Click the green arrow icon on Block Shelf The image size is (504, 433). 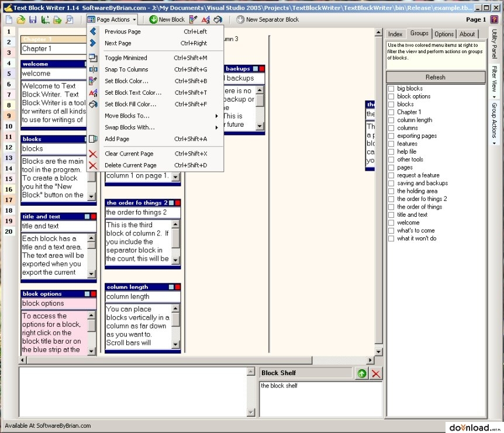tap(362, 373)
